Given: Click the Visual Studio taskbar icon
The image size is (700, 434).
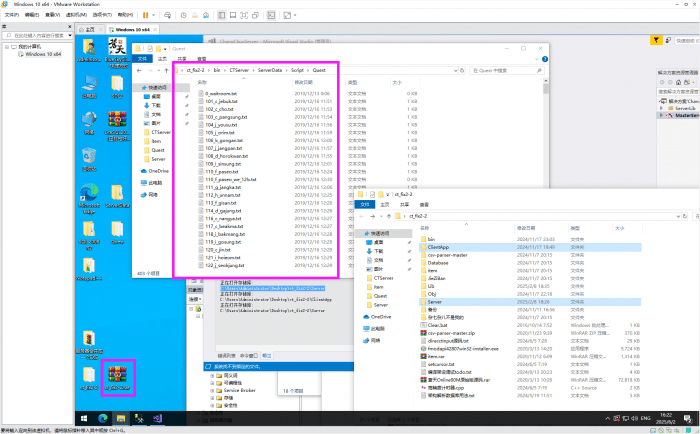Looking at the screenshot, I should coord(158,418).
